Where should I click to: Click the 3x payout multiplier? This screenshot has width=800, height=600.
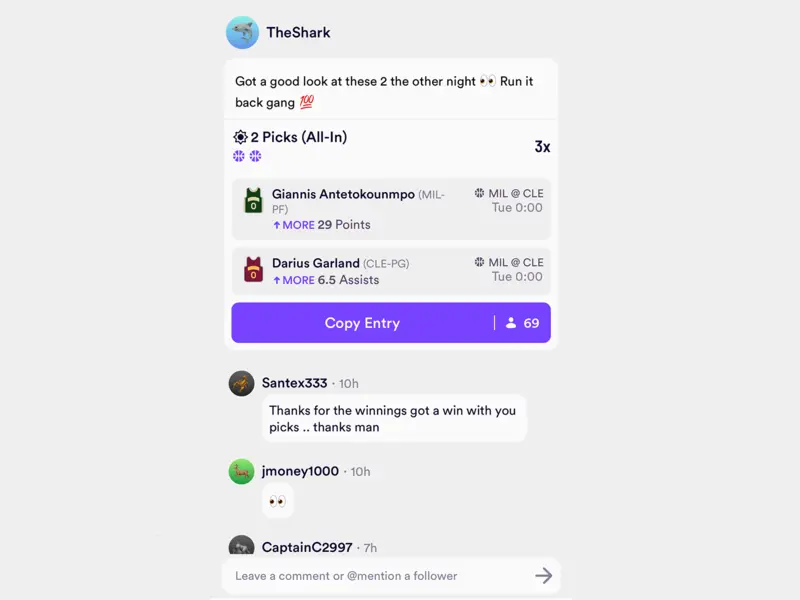(542, 147)
